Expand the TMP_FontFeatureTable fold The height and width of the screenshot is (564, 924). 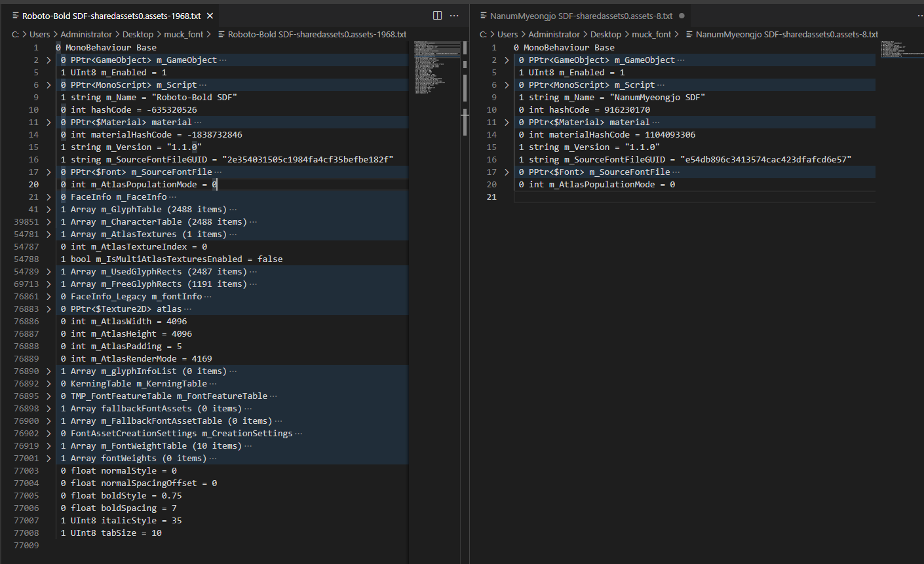tap(48, 396)
